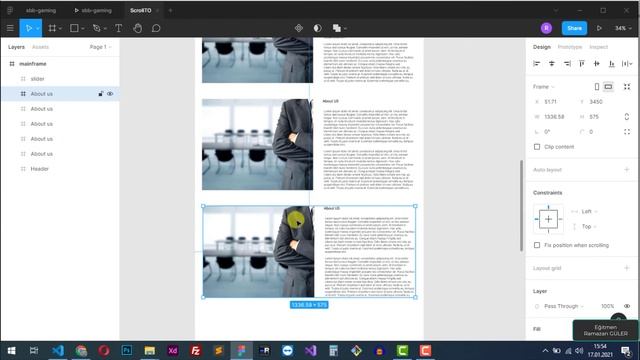640x360 pixels.
Task: Open the Pen tool dropdown arrow
Action: pyautogui.click(x=105, y=29)
